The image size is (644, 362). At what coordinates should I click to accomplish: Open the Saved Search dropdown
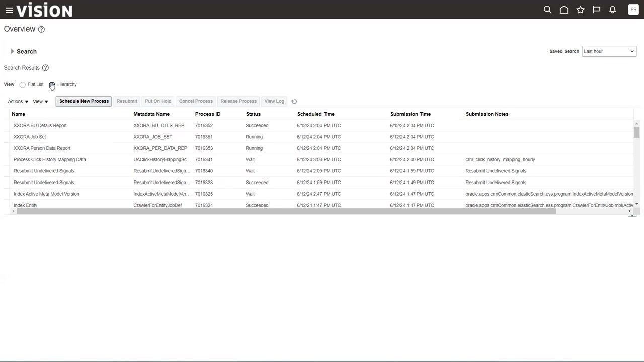tap(609, 51)
